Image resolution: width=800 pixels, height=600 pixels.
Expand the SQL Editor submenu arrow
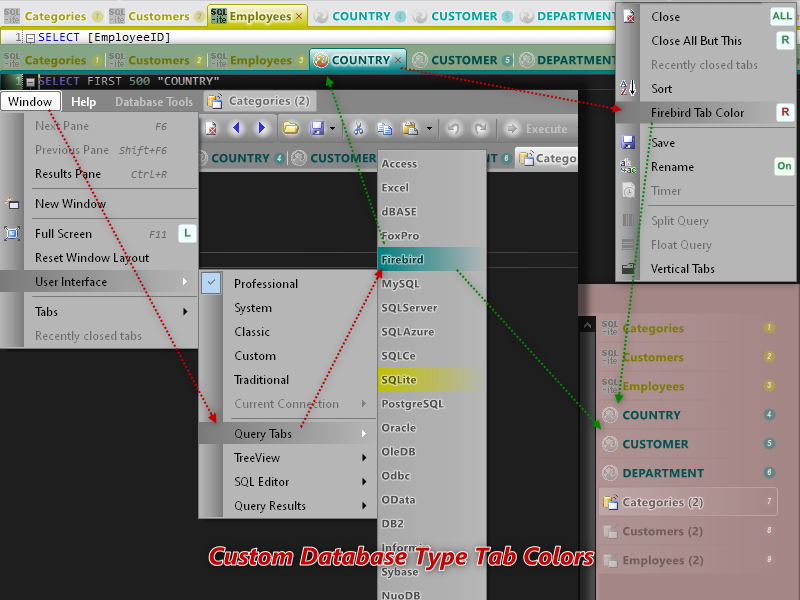point(364,482)
